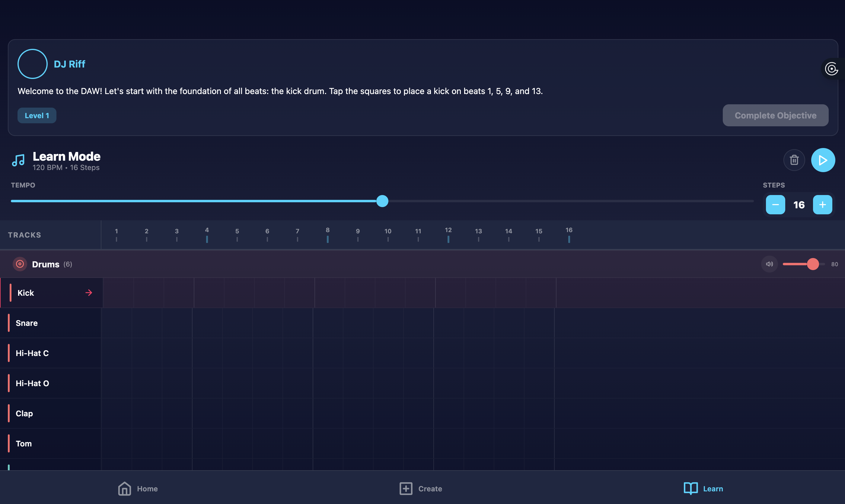Open the Home tab

pyautogui.click(x=138, y=488)
